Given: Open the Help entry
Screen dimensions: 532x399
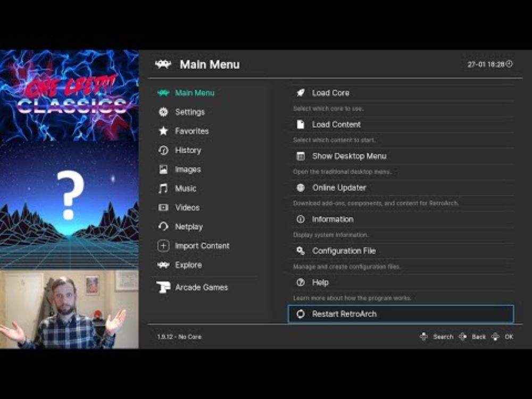Looking at the screenshot, I should click(401, 282).
